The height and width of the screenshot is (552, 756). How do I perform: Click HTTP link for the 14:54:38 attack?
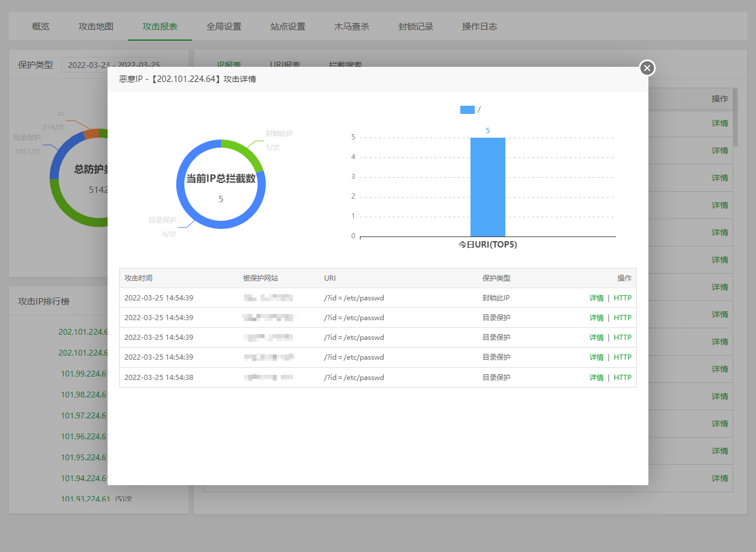pyautogui.click(x=622, y=378)
